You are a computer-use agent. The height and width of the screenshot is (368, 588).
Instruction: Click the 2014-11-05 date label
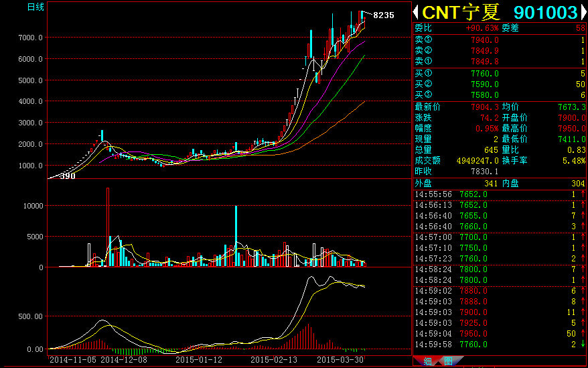74,360
